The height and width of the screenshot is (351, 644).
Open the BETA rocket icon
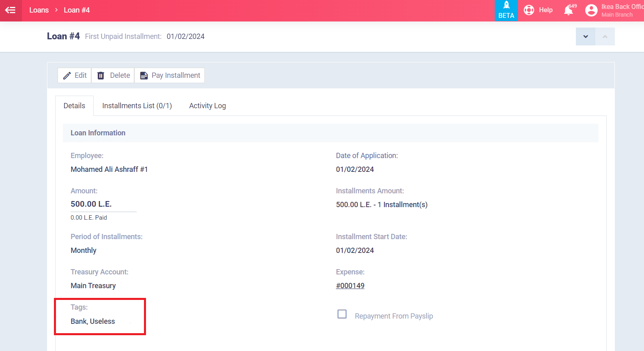pos(506,6)
